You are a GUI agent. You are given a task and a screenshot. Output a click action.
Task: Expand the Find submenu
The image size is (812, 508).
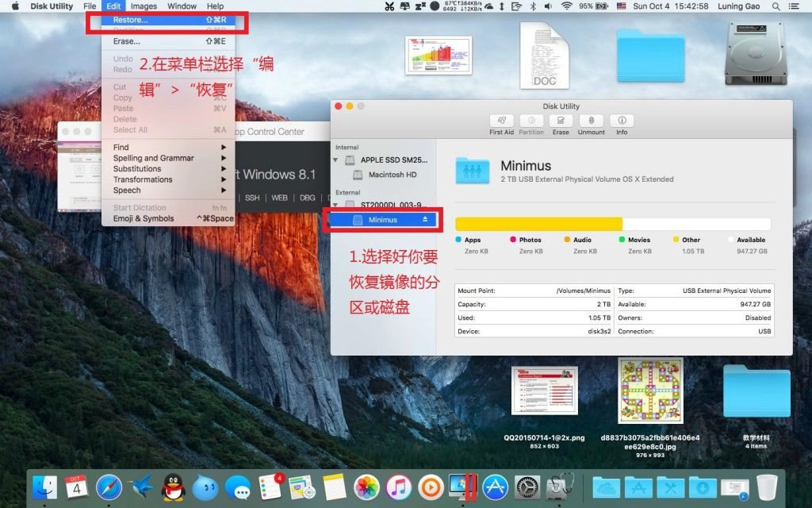(x=168, y=147)
